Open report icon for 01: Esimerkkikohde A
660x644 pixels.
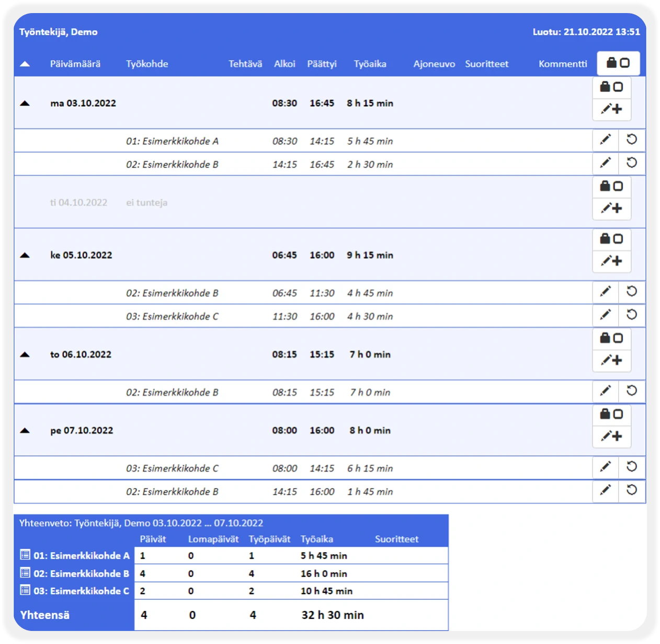pos(25,555)
